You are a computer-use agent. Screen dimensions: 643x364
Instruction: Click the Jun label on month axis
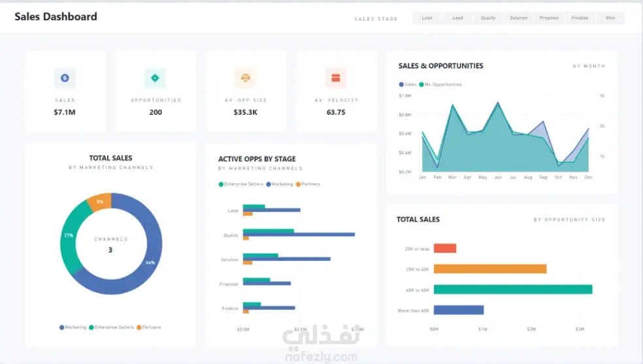tap(498, 178)
